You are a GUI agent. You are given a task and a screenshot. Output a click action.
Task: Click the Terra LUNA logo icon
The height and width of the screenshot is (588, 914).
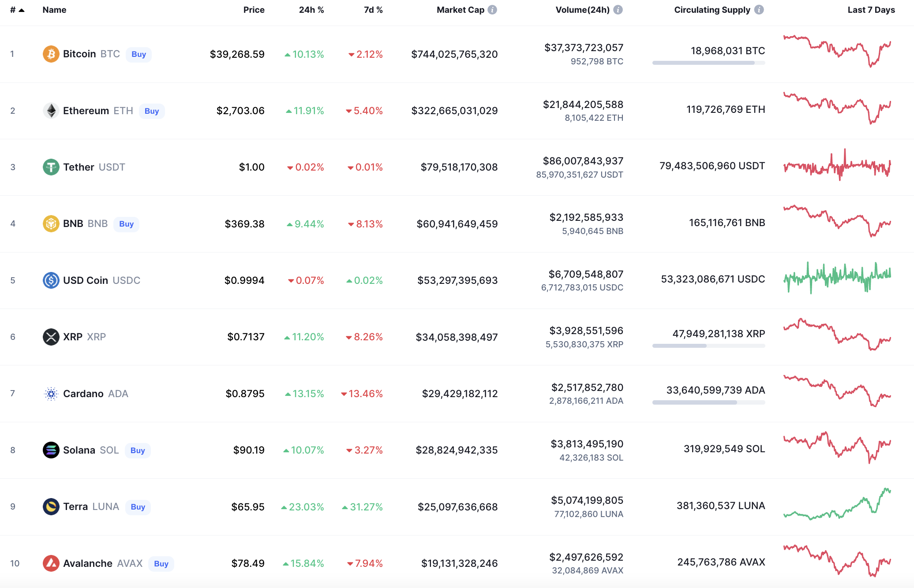[51, 506]
